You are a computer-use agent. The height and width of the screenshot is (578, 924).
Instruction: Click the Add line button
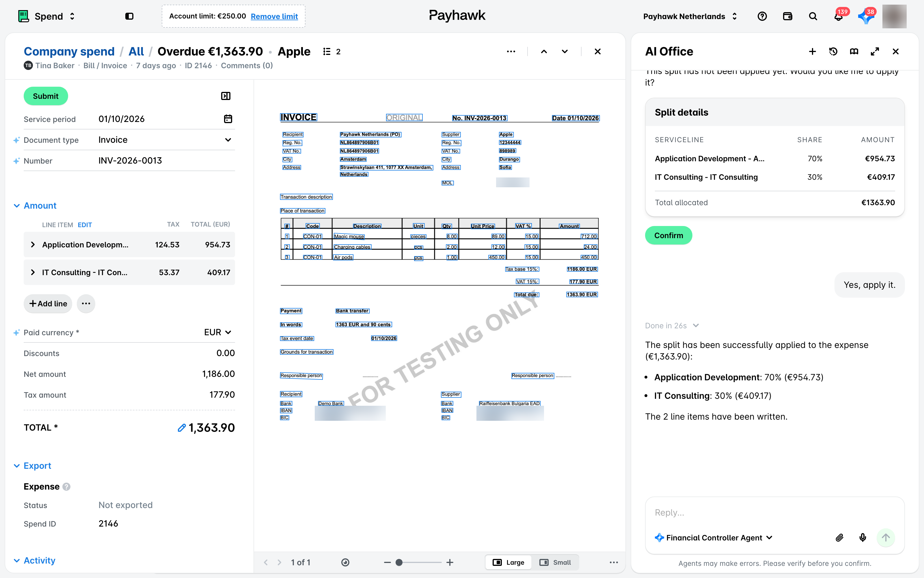48,303
